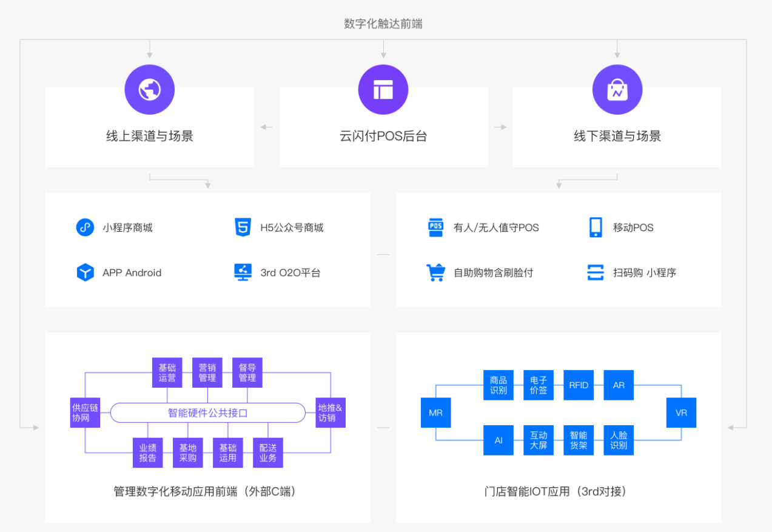
Task: Click the 业绩报告 purple block
Action: [148, 453]
